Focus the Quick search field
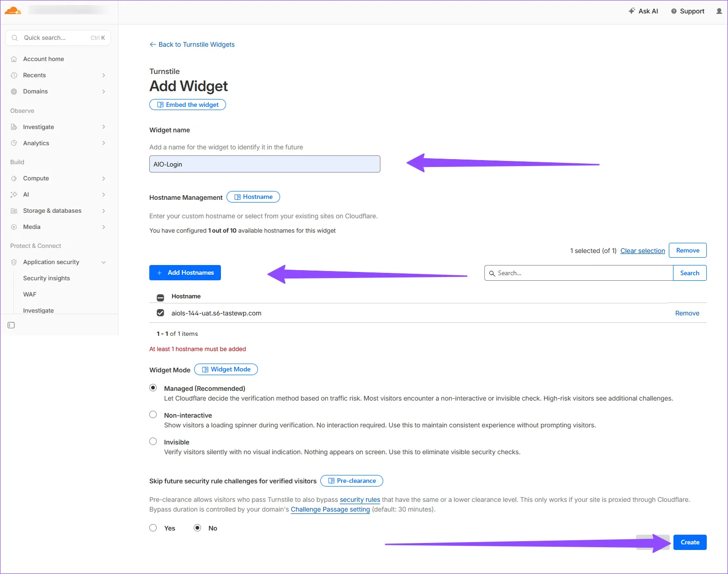This screenshot has height=574, width=728. 58,38
